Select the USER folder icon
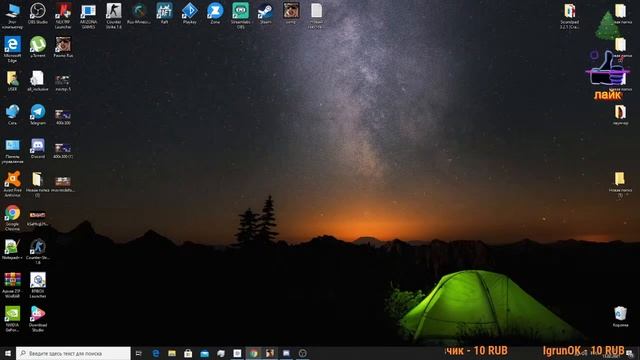Viewport: 640px width, 360px height. click(12, 80)
